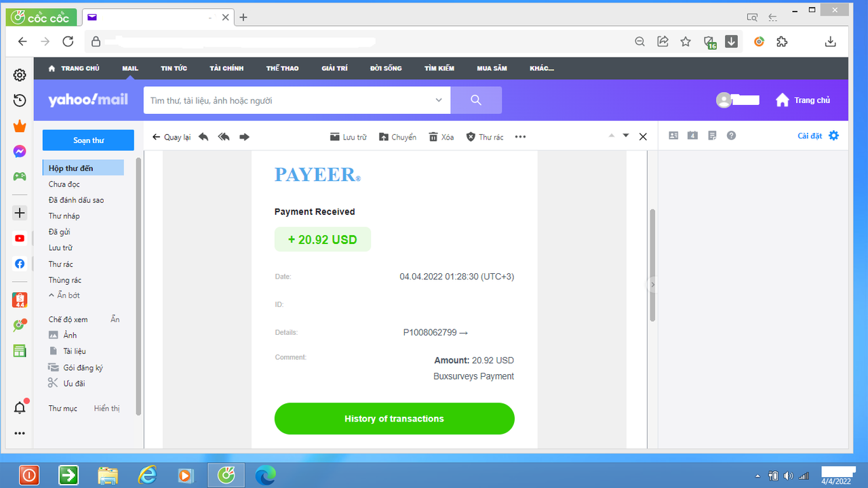Click the browser back arrow

click(x=22, y=41)
